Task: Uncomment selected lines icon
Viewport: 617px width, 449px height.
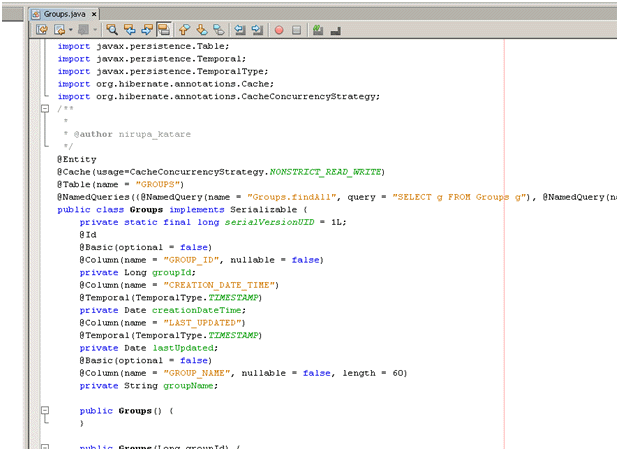Action: coord(335,30)
